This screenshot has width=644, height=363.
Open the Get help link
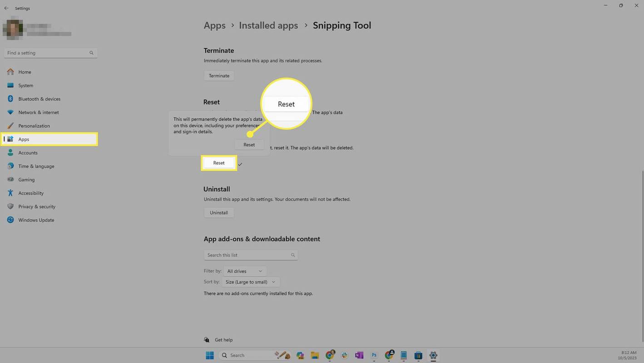tap(223, 340)
